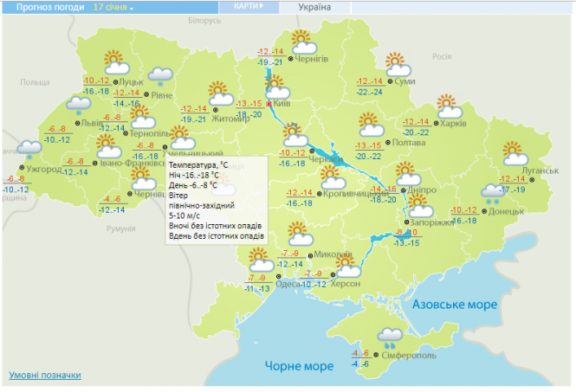The height and width of the screenshot is (392, 576).
Task: Click the Харків sun-and-cloud icon
Action: tap(448, 106)
